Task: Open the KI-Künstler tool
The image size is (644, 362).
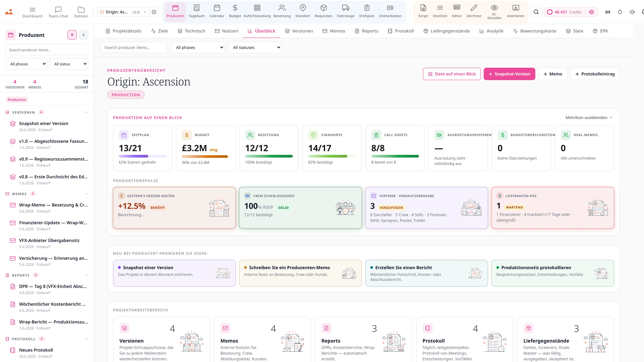Action: [494, 12]
